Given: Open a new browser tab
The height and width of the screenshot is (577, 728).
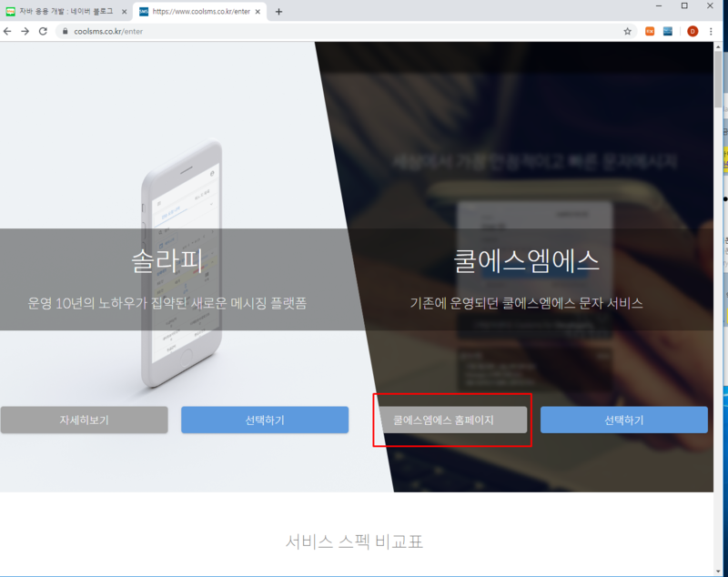Looking at the screenshot, I should [x=278, y=12].
